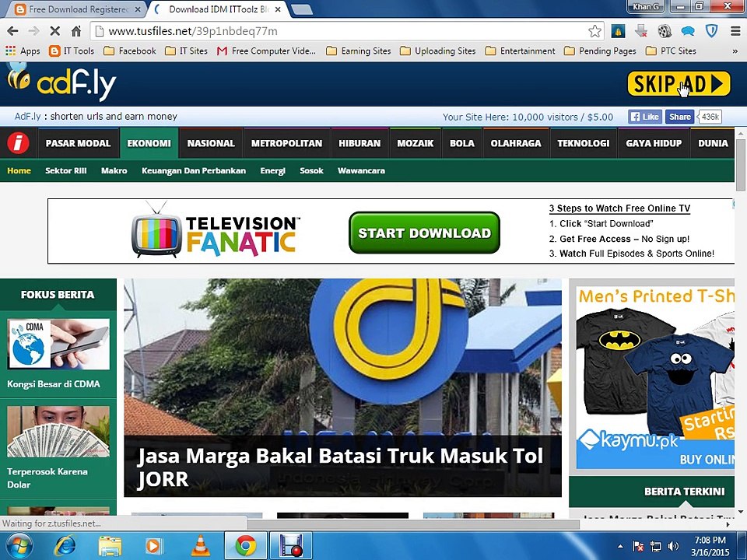Open the Pasar Modal menu
This screenshot has width=747, height=560.
[x=78, y=143]
